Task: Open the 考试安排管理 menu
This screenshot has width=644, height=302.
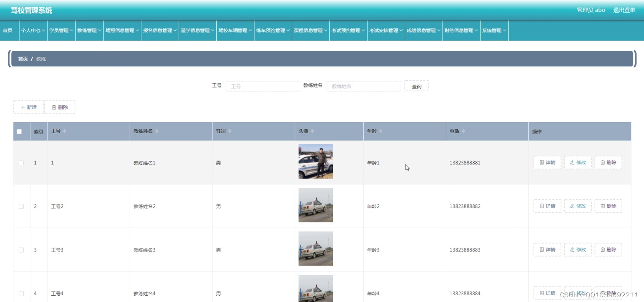Action: pyautogui.click(x=386, y=30)
